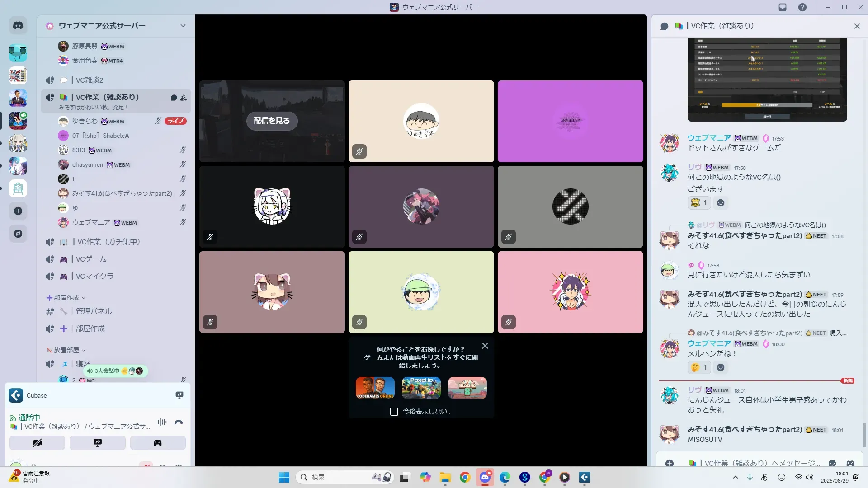
Task: Select the 管理パネル text channel
Action: pos(94,311)
